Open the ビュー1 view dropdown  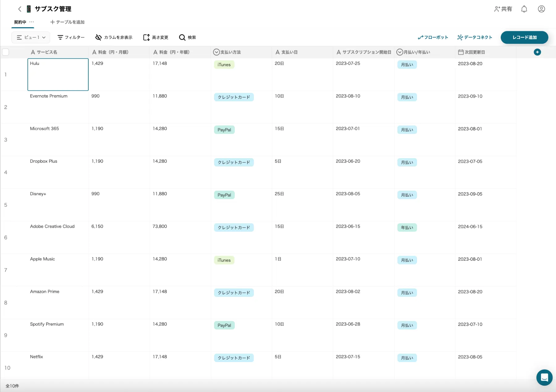[31, 37]
